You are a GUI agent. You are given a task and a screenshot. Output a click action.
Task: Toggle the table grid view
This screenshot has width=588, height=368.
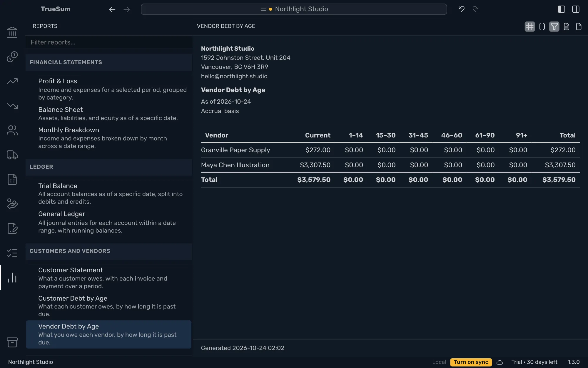[530, 26]
